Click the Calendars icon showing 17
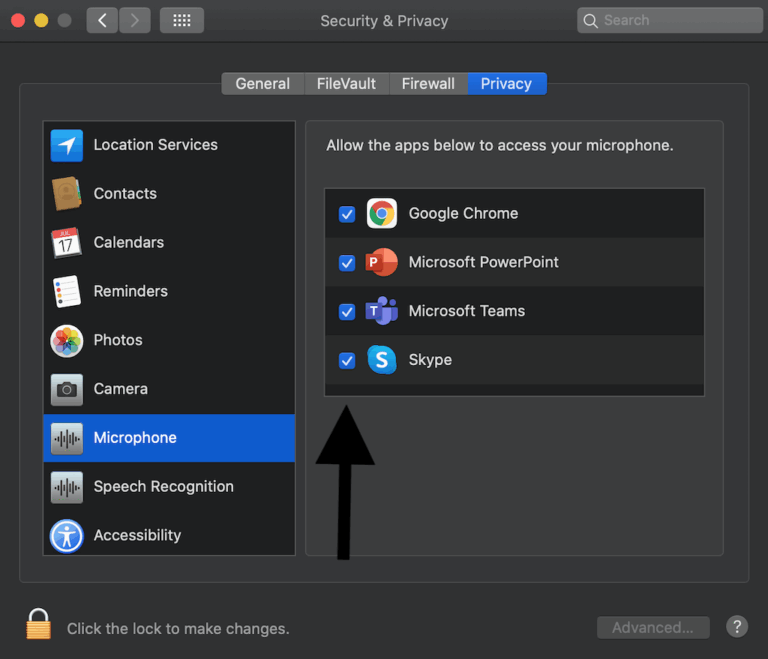This screenshot has width=768, height=659. point(67,243)
